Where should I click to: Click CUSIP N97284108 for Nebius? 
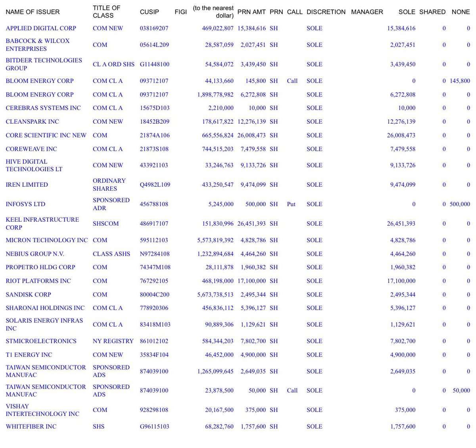coord(155,254)
